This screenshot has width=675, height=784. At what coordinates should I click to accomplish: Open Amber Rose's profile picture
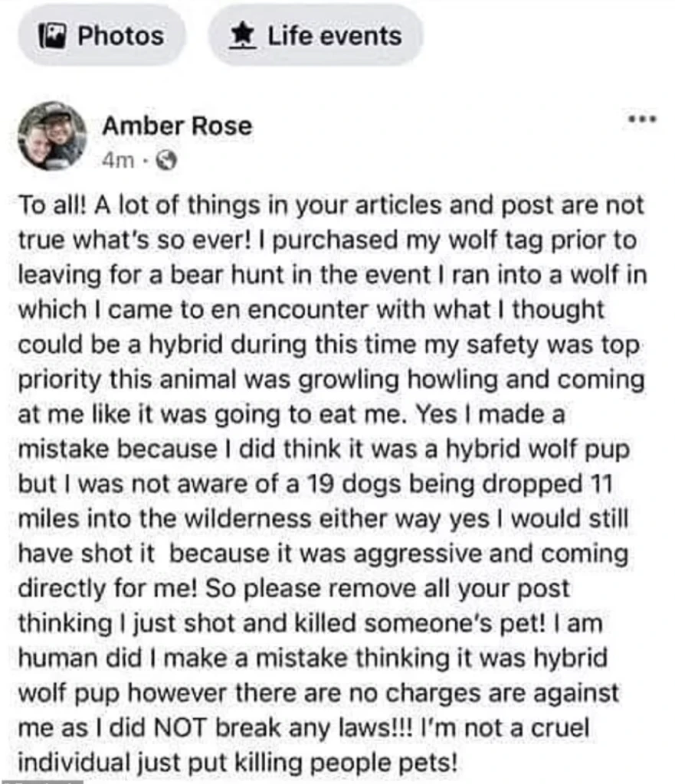53,135
